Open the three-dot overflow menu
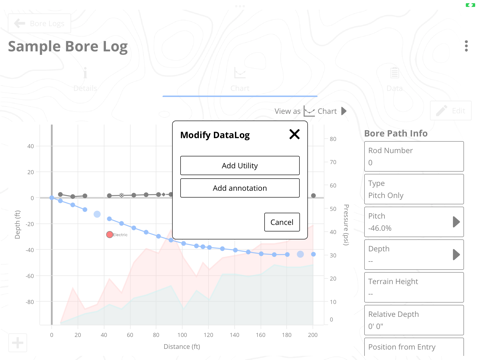 (466, 46)
